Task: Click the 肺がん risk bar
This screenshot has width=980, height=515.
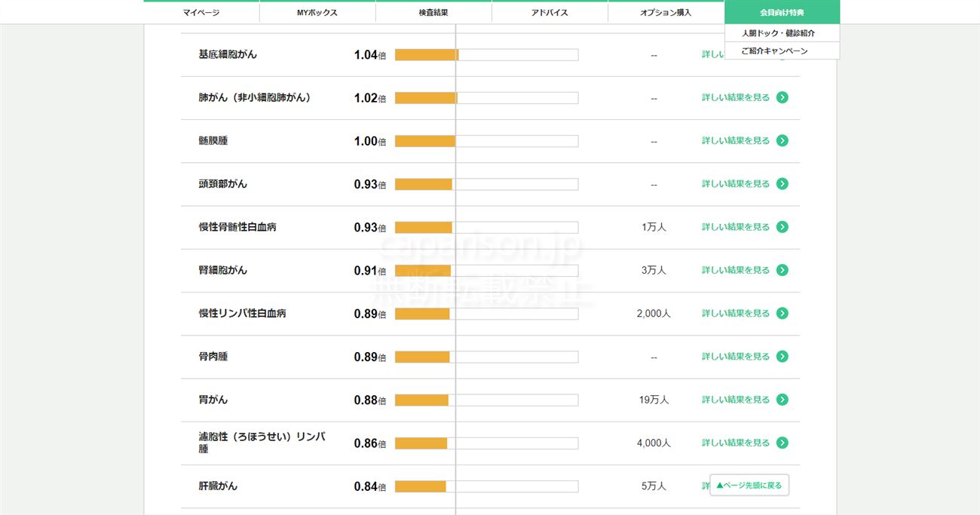Action: 486,98
